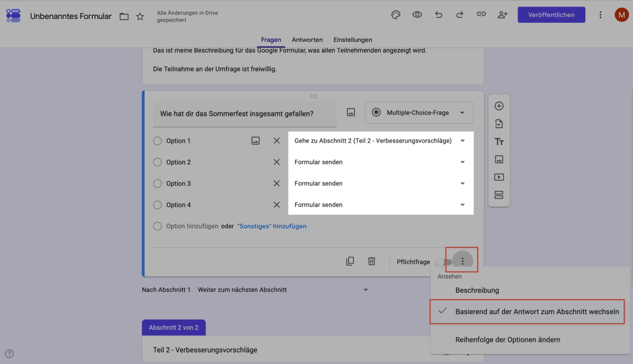Screen dimensions: 633x364
Task: Click the redo arrow icon
Action: [x=459, y=15]
